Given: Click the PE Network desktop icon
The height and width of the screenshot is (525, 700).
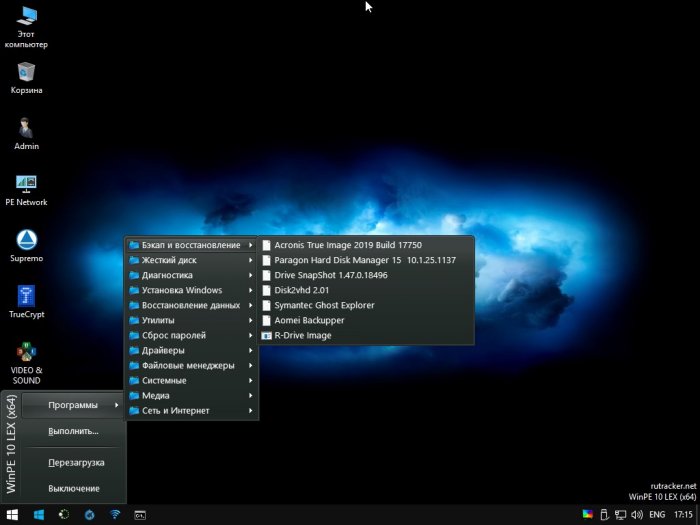Looking at the screenshot, I should tap(26, 185).
